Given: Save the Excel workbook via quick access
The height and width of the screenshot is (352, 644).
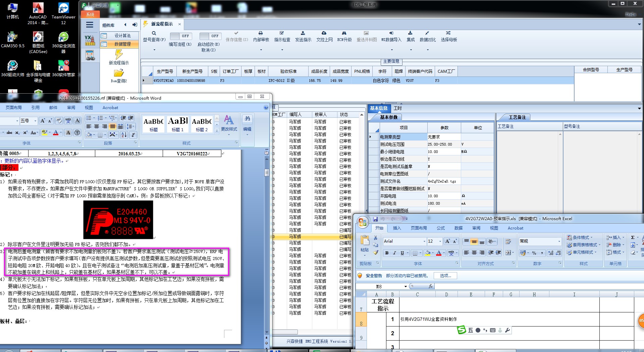Looking at the screenshot, I should 375,219.
